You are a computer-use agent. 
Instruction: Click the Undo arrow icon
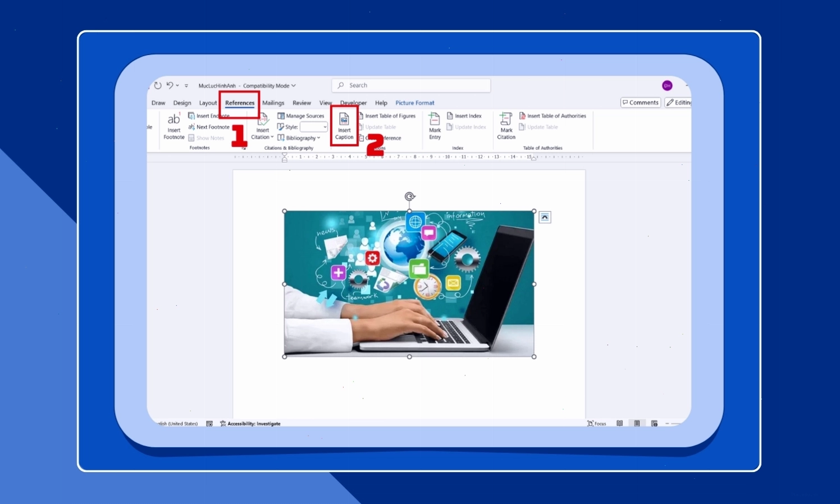pos(170,85)
